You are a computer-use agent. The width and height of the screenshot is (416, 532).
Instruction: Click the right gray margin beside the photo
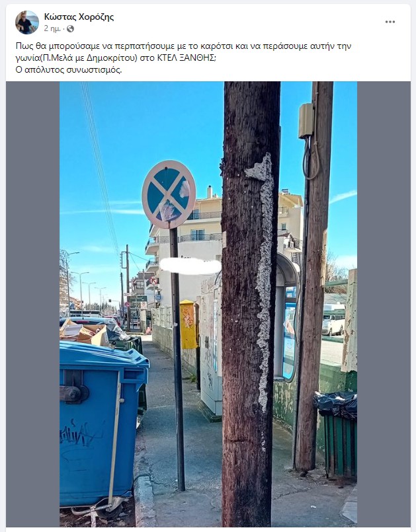384,303
